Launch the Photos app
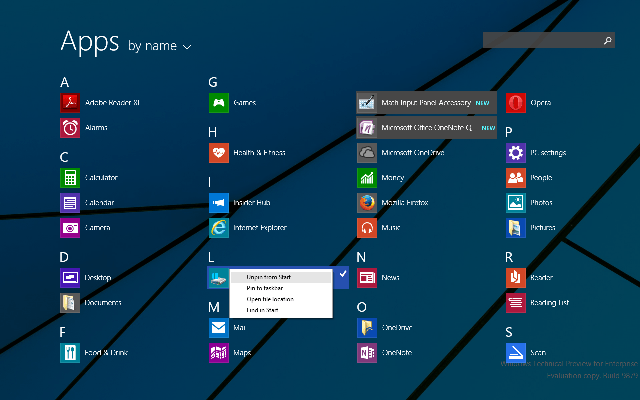 coord(529,202)
